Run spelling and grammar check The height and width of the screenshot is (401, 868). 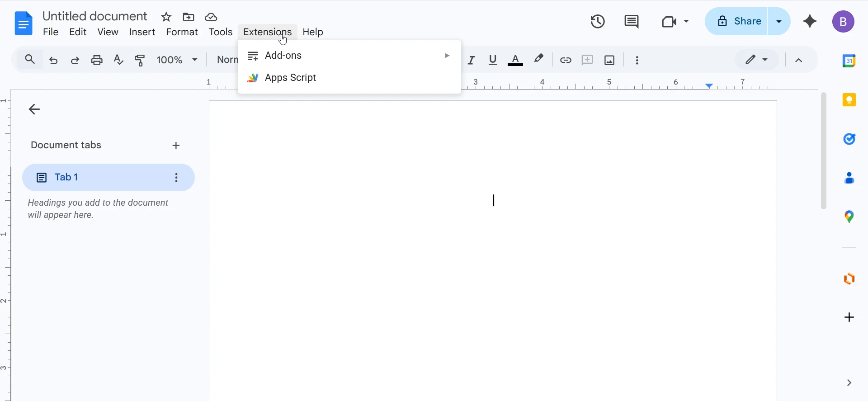coord(118,60)
